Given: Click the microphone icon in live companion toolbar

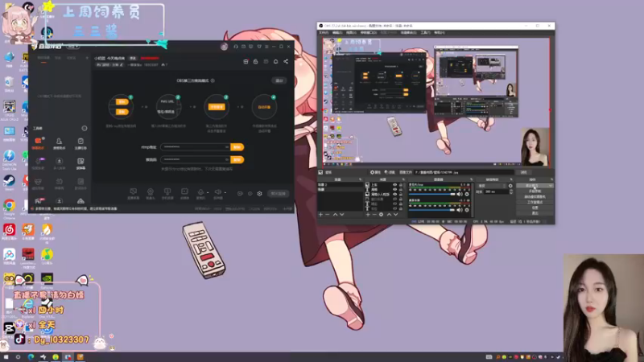Looking at the screenshot, I should pyautogui.click(x=200, y=191).
